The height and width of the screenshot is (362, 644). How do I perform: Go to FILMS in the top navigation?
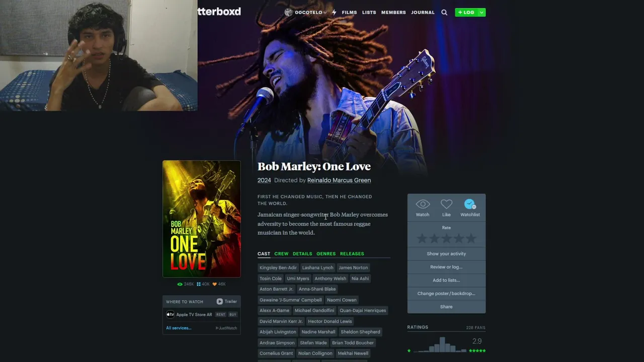click(349, 13)
